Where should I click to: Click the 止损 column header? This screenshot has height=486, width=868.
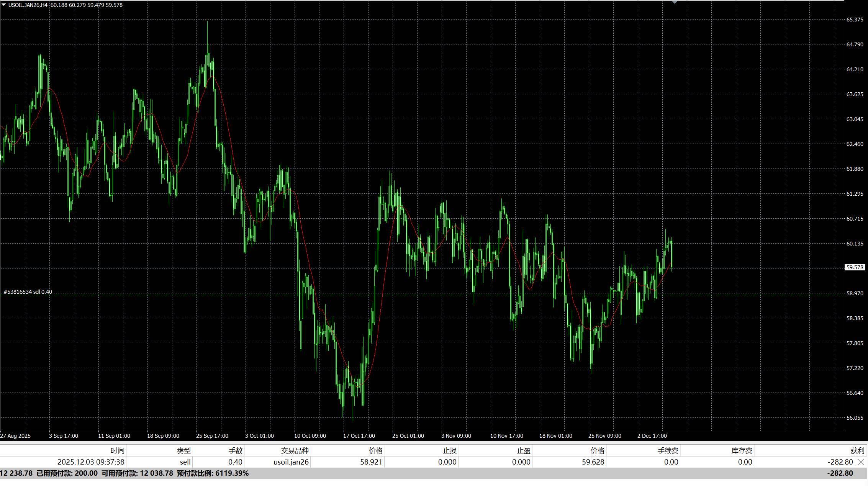pyautogui.click(x=449, y=451)
